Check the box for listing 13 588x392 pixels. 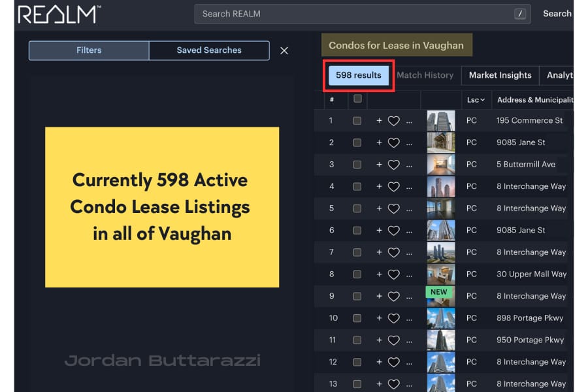tap(357, 384)
